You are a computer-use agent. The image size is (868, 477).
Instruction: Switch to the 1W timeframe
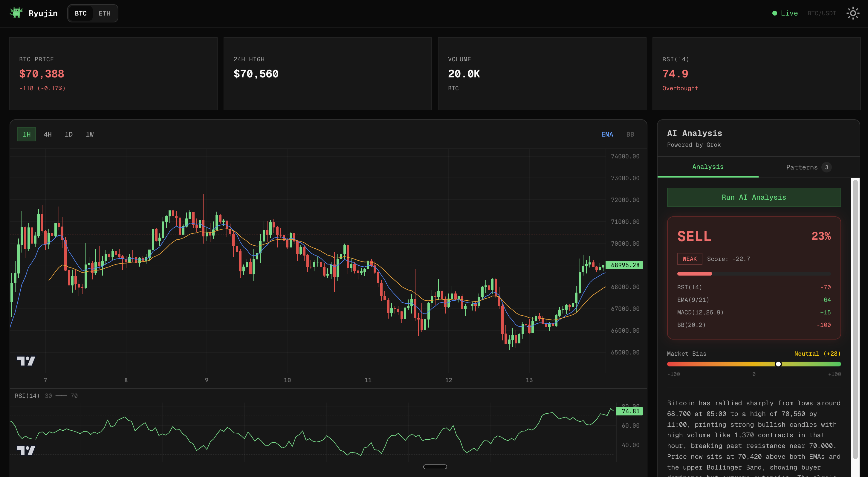tap(90, 134)
